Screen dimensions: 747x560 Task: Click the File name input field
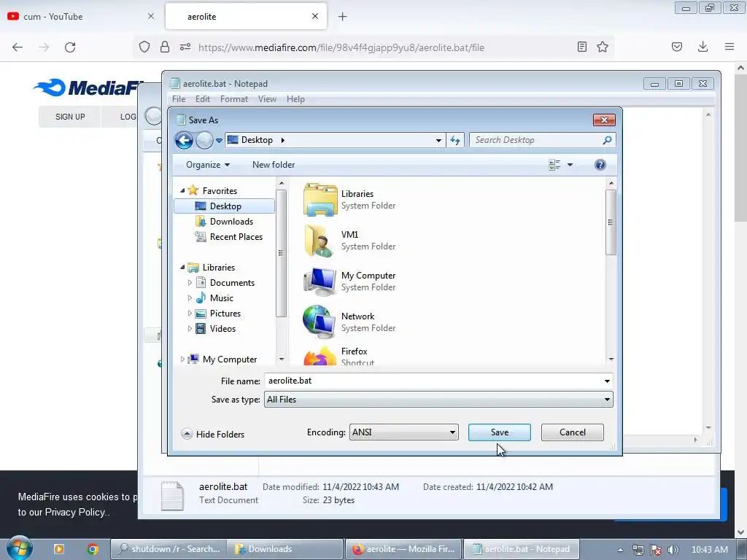[433, 381]
